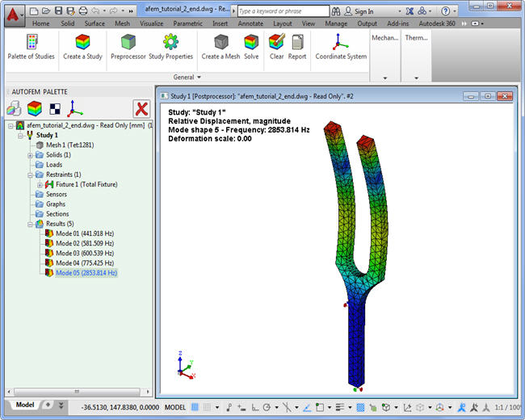The image size is (525, 420).
Task: Switch to the Visualize tab
Action: (x=152, y=23)
